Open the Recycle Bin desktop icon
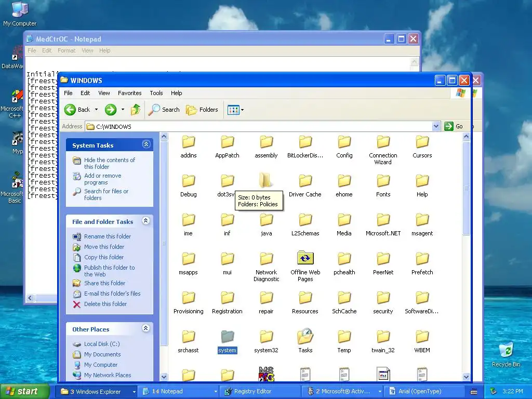This screenshot has width=532, height=399. click(x=506, y=354)
